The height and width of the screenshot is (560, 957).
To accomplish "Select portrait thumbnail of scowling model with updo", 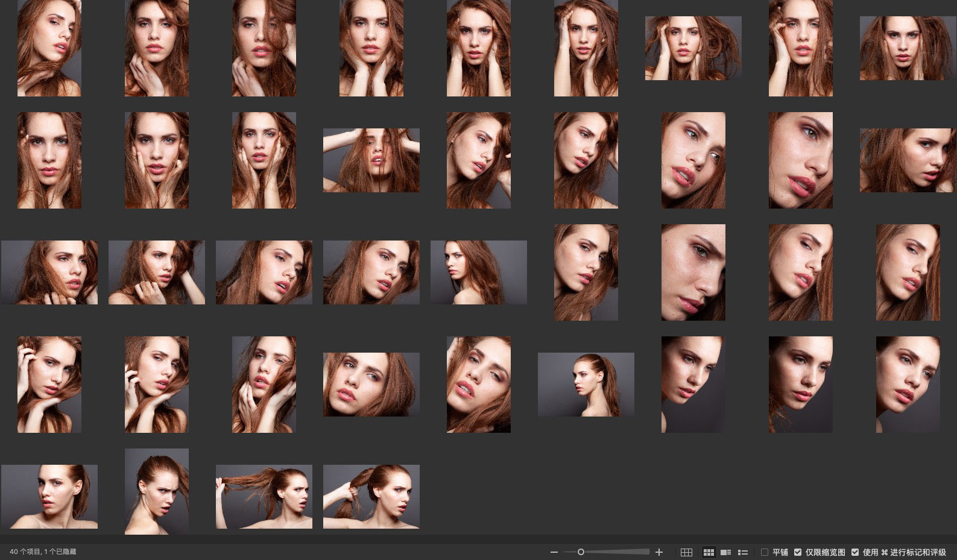I will 156,491.
